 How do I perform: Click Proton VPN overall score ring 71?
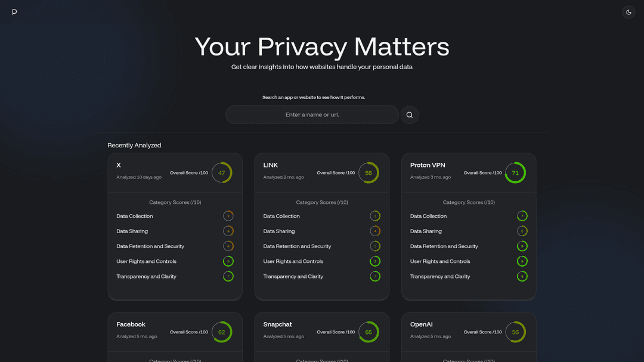pyautogui.click(x=515, y=172)
